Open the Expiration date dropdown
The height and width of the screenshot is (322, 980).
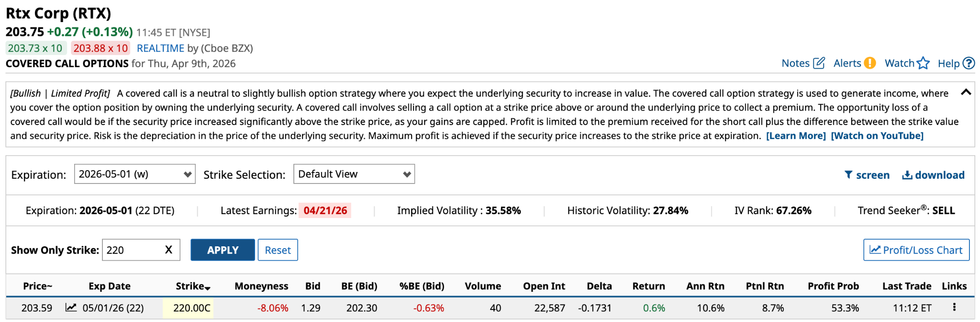(134, 174)
